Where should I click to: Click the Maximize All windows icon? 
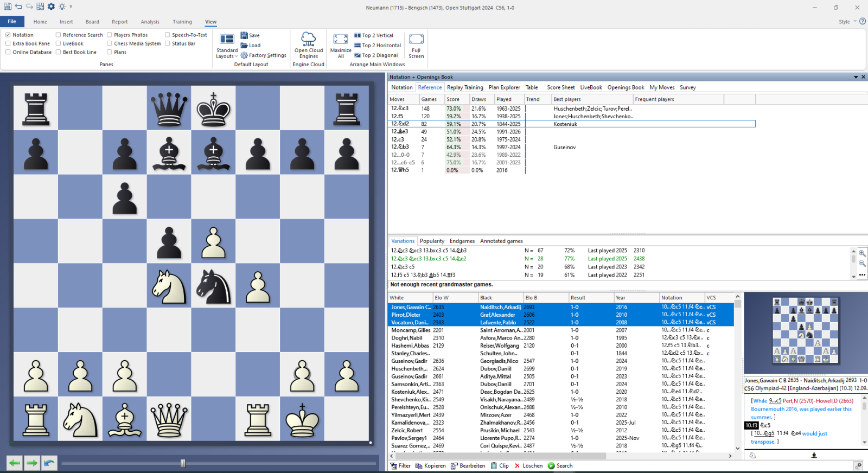click(x=341, y=40)
